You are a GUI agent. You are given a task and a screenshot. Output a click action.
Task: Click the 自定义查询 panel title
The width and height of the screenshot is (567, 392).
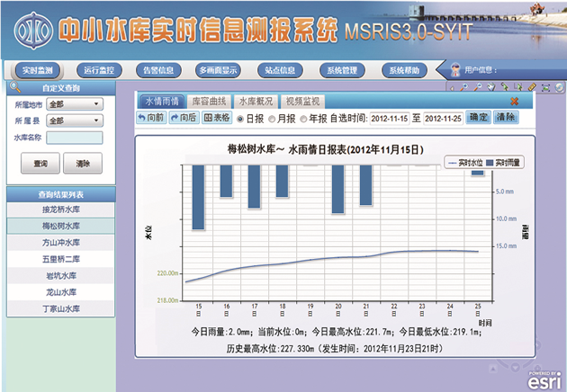click(x=61, y=88)
